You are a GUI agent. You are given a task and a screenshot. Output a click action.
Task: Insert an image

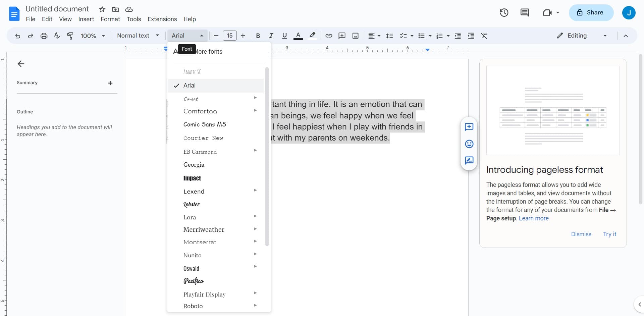(355, 36)
